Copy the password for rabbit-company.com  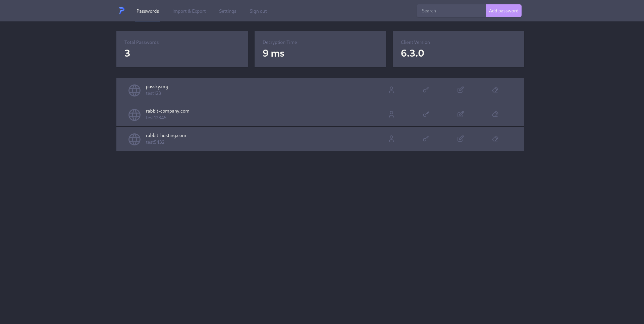tap(426, 114)
